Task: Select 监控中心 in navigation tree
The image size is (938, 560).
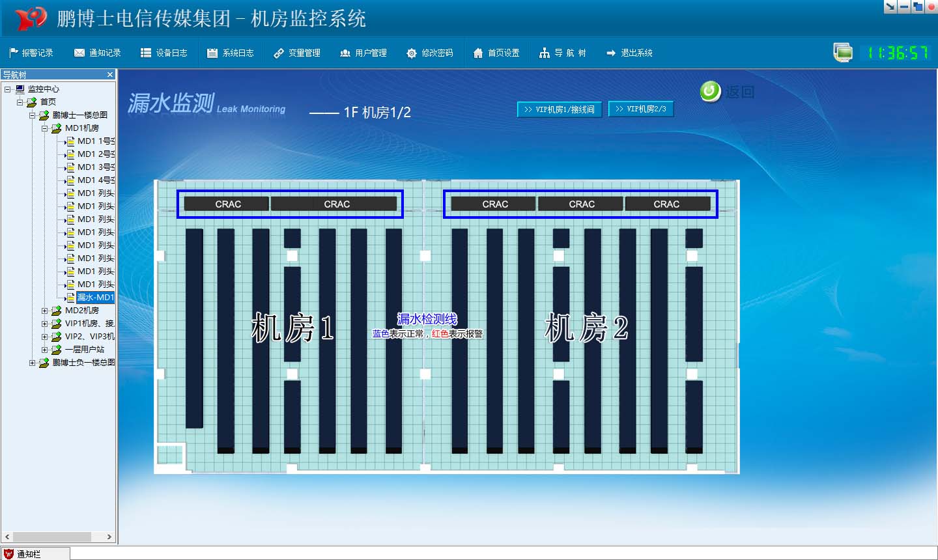Action: pyautogui.click(x=44, y=89)
